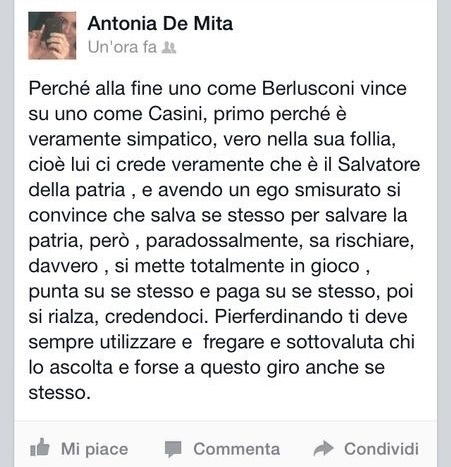Screen dimensions: 451x467
Task: Click the friends audience icon beside timestamp
Action: [169, 48]
